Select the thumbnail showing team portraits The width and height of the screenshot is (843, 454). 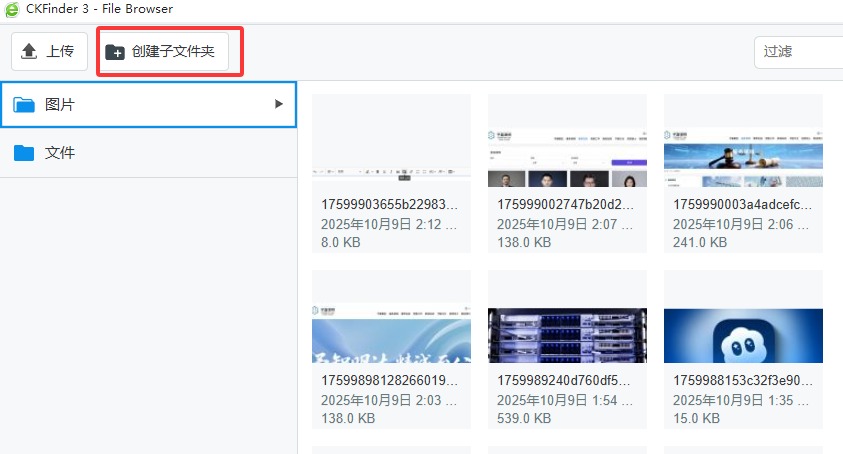coord(567,140)
